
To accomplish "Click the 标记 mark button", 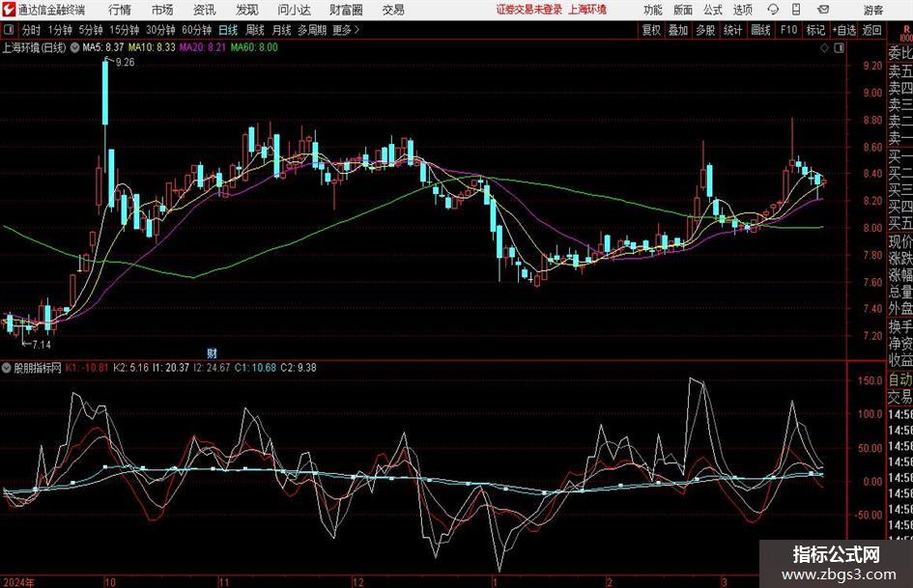I will (815, 30).
